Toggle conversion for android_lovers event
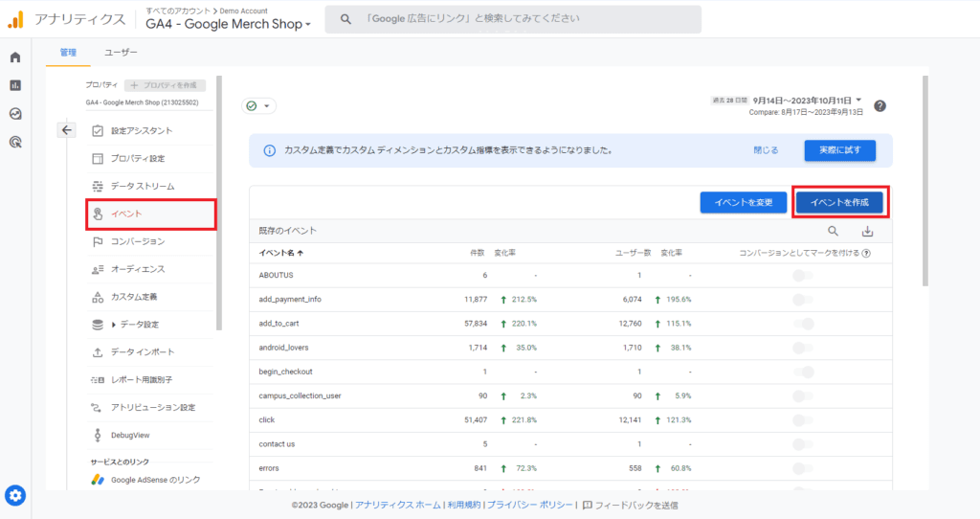The width and height of the screenshot is (980, 519). [803, 348]
